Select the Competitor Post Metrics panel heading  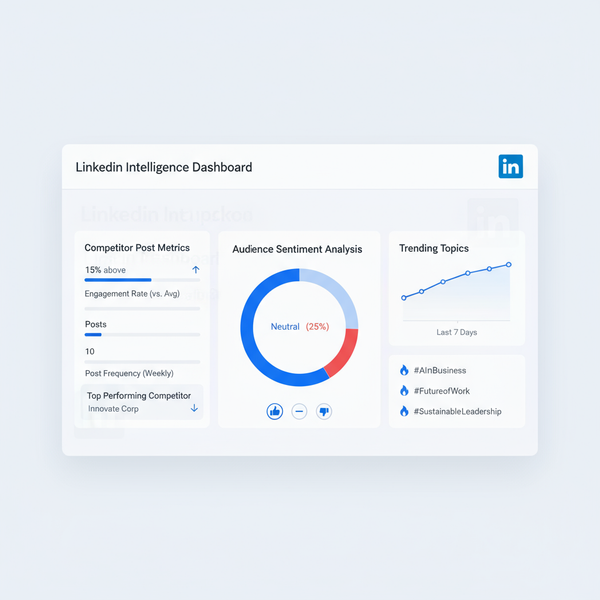click(137, 248)
